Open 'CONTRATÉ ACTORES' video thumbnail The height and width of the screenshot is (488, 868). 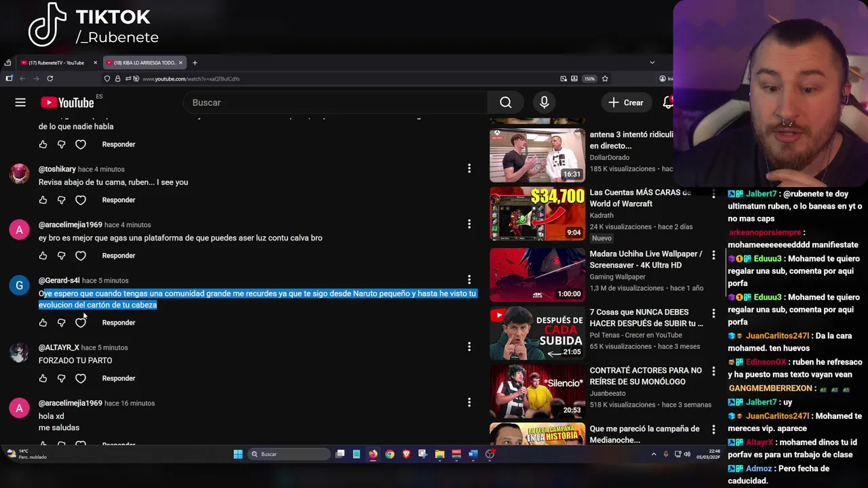point(537,391)
